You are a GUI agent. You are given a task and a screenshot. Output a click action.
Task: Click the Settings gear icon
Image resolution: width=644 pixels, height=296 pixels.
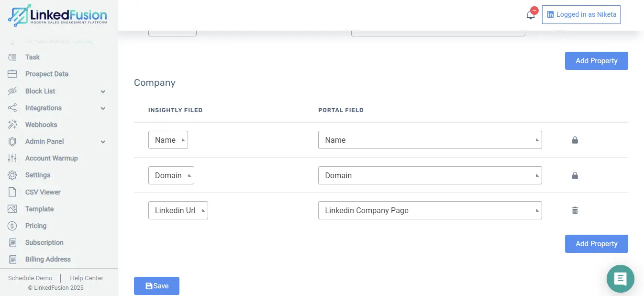[x=12, y=175]
